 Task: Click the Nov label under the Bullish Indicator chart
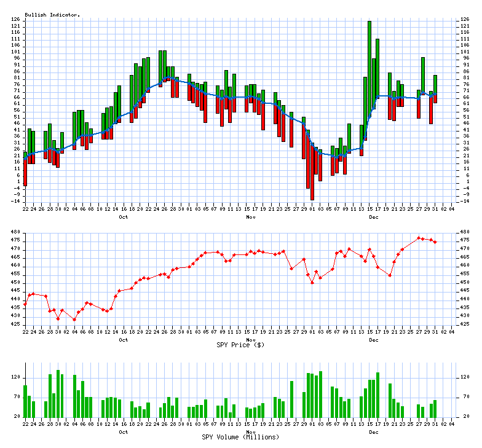(251, 217)
